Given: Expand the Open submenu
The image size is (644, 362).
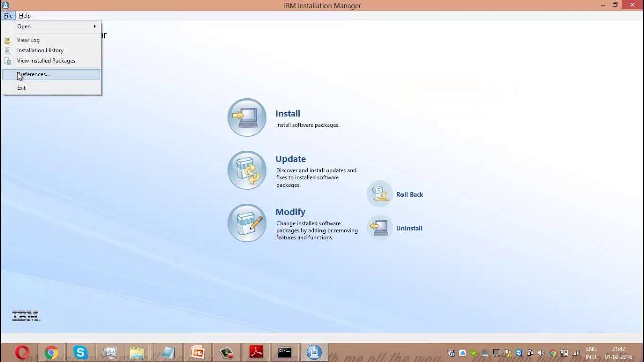Looking at the screenshot, I should point(51,26).
